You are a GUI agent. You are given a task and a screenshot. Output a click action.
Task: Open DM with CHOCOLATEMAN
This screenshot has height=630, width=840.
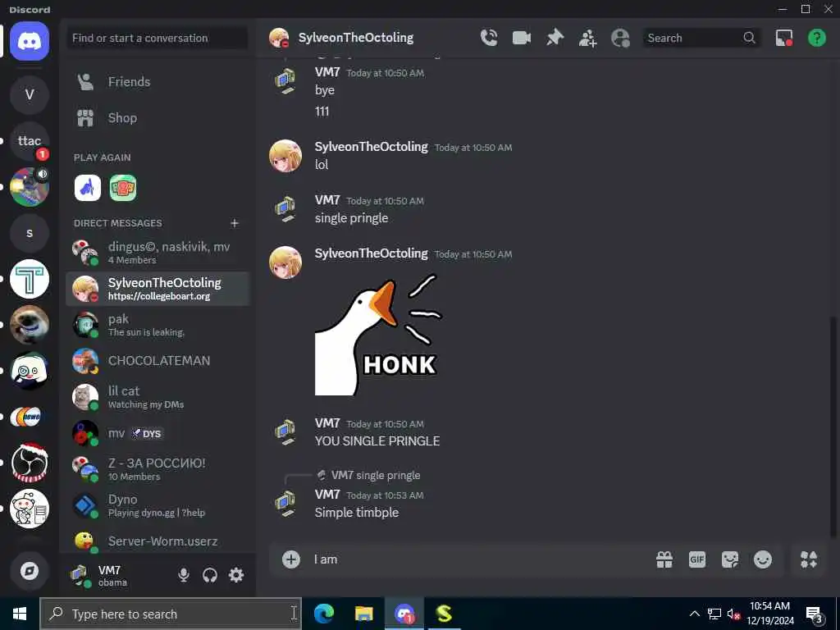(157, 361)
